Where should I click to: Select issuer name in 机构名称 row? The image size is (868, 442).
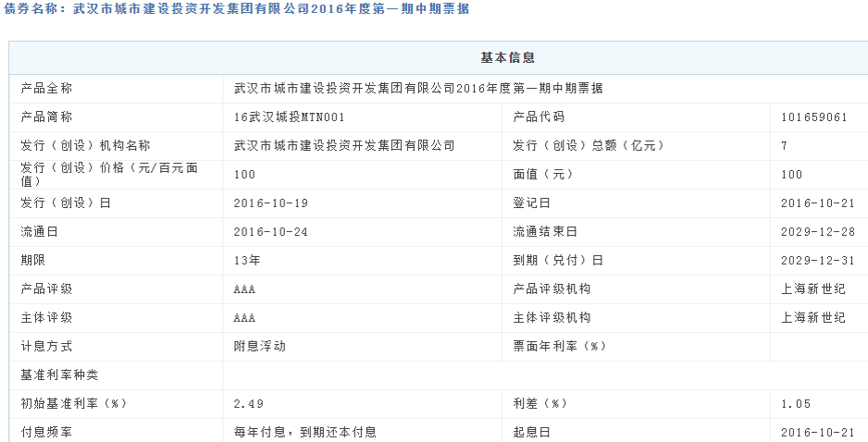click(x=343, y=146)
